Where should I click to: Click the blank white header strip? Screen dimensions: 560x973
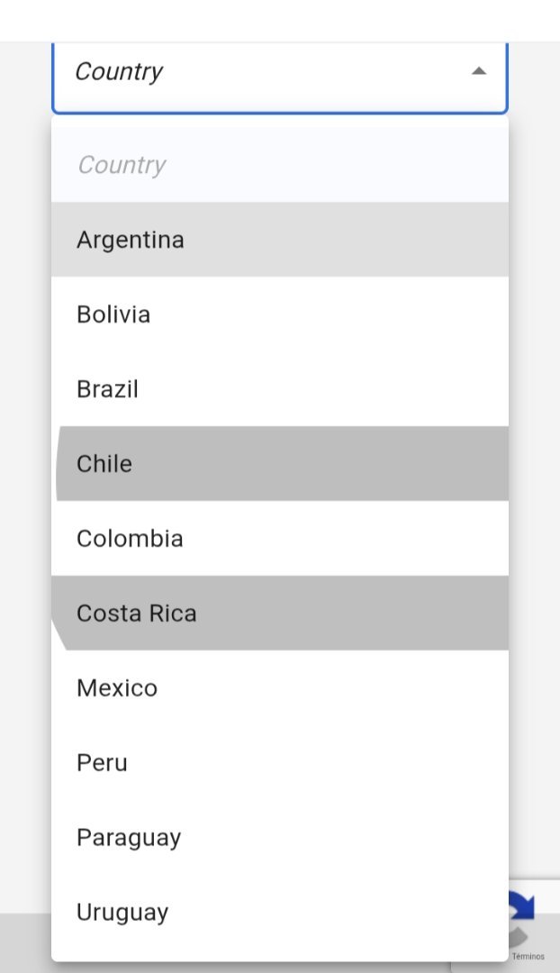(x=279, y=20)
